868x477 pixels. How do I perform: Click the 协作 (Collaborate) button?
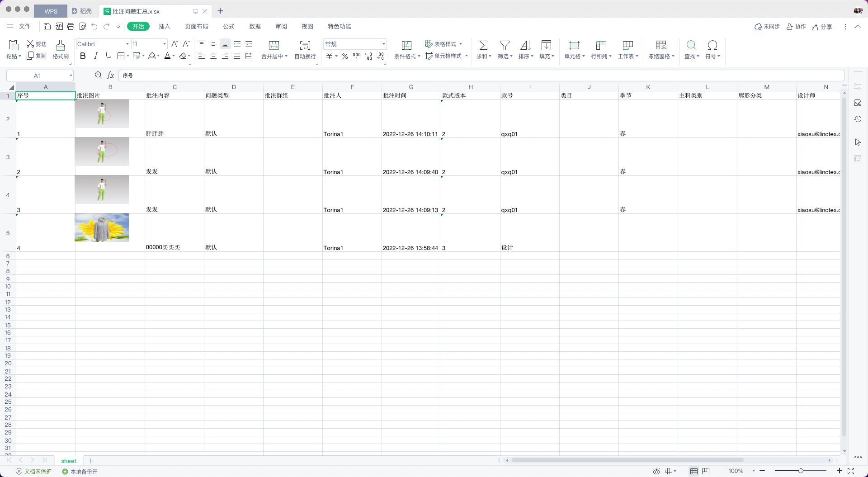click(796, 27)
